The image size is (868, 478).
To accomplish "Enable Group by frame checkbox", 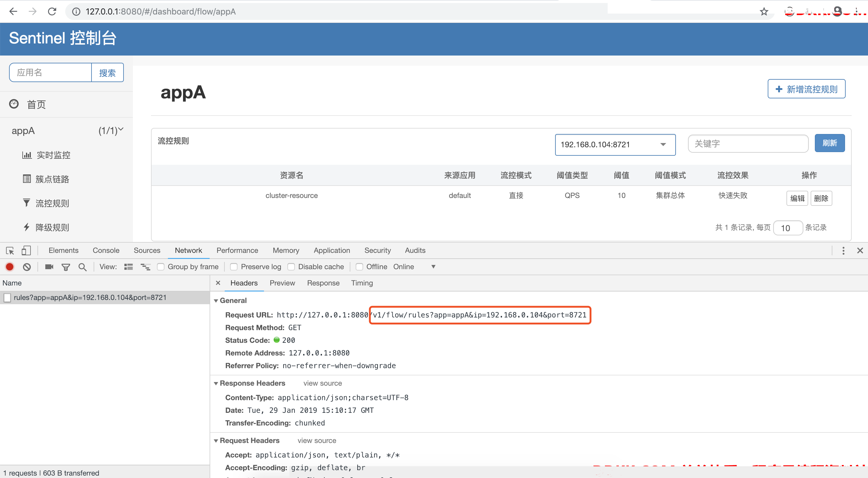I will pos(161,267).
